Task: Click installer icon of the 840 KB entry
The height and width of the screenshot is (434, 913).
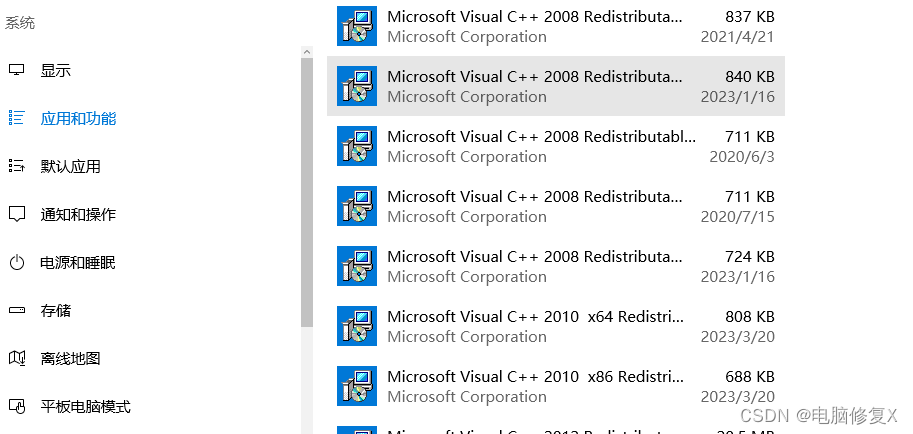Action: [357, 86]
